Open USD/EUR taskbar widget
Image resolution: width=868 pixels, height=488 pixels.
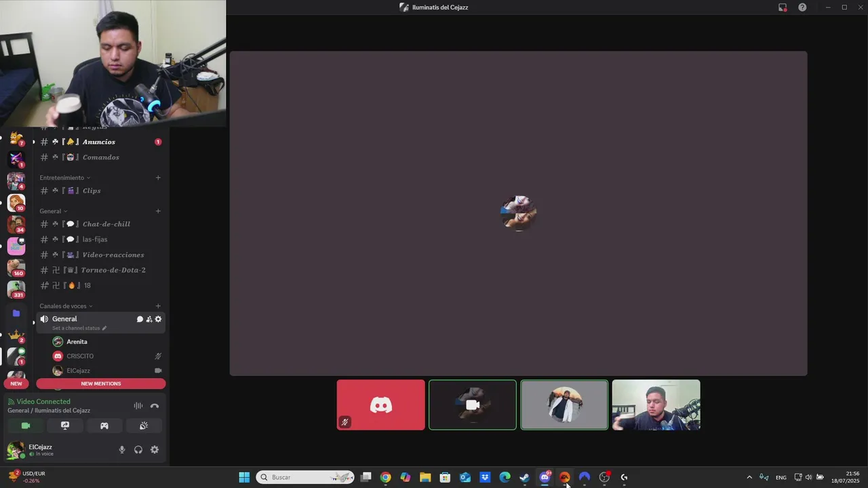pos(27,477)
